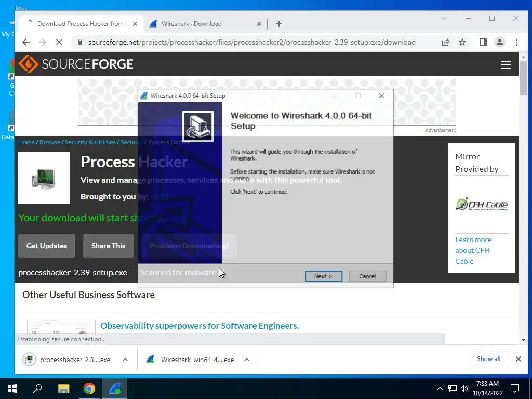Open Windows taskbar search
532x399 pixels.
coord(37,389)
